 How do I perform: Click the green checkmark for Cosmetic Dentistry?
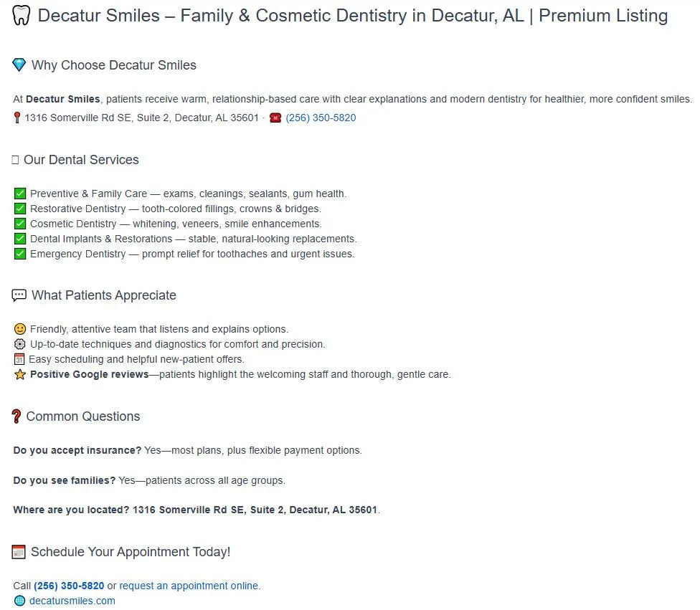[x=20, y=224]
